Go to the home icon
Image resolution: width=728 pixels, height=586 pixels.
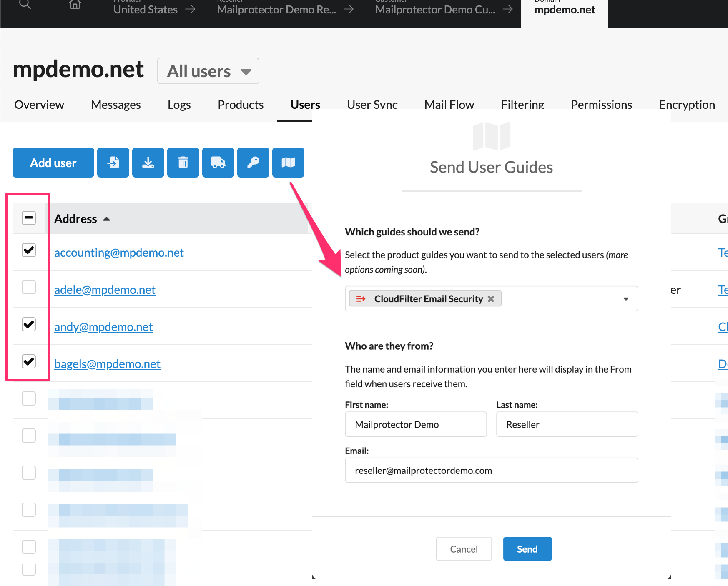75,4
